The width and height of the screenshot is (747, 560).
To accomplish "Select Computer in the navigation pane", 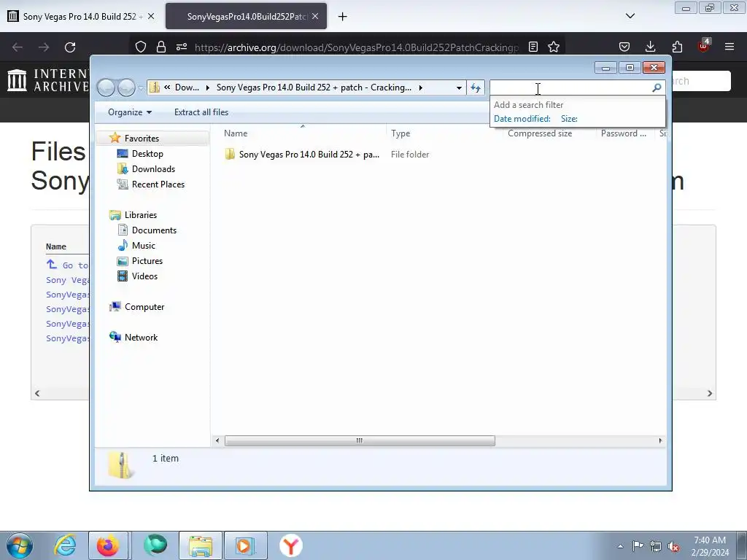I will 144,307.
